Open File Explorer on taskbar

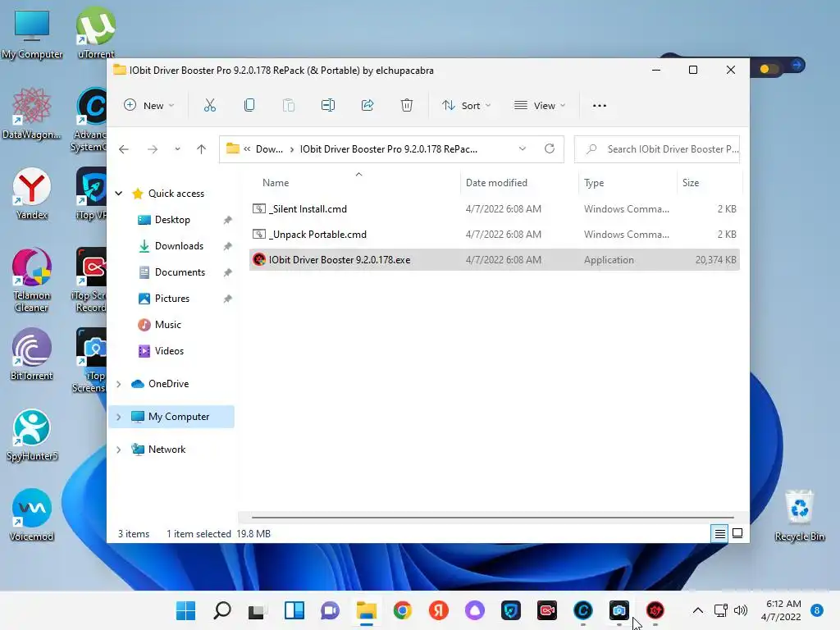[367, 610]
